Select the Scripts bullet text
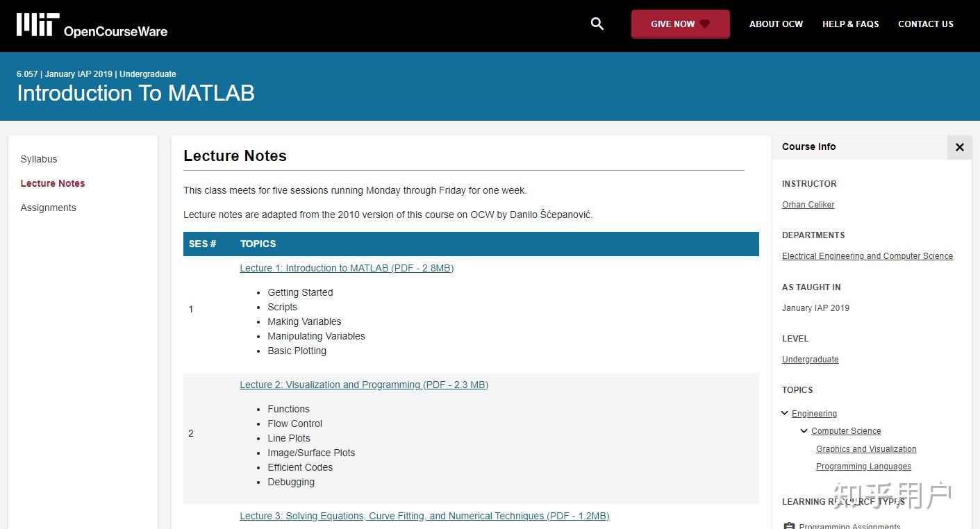Image resolution: width=980 pixels, height=529 pixels. 282,307
